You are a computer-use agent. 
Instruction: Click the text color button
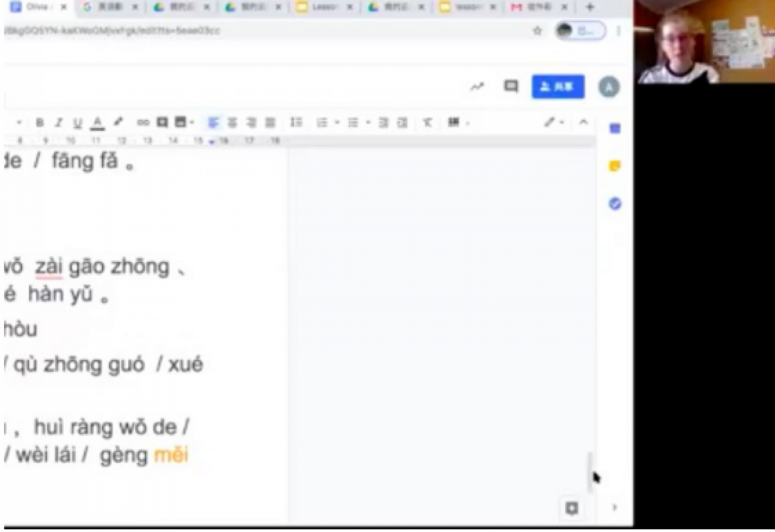point(97,123)
